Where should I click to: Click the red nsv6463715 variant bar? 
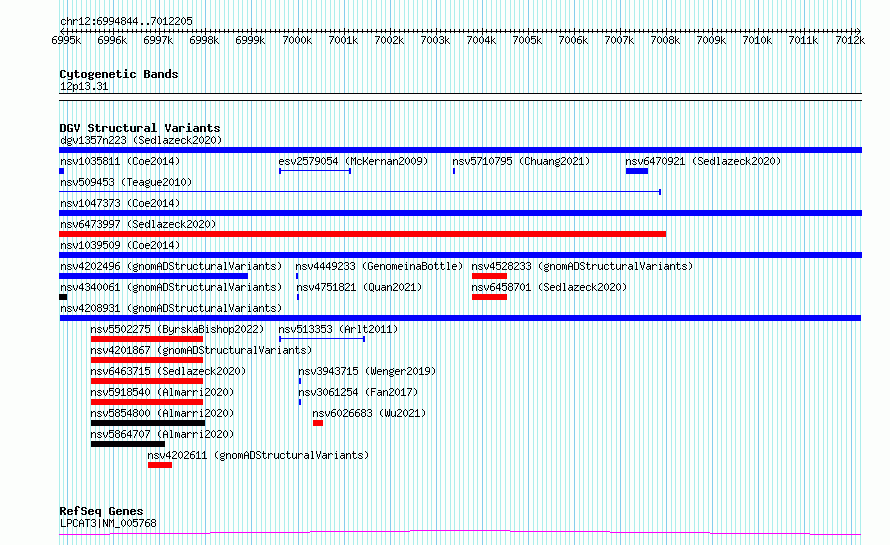point(147,381)
